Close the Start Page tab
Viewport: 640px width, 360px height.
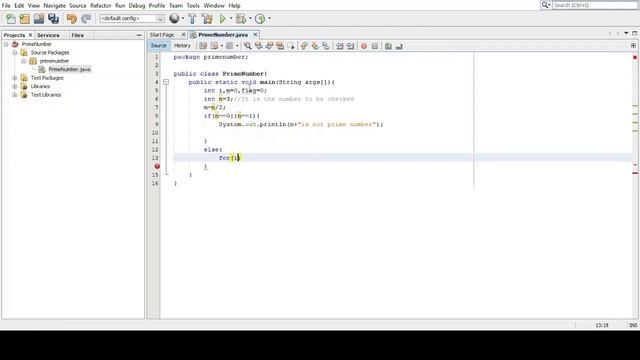click(x=184, y=35)
